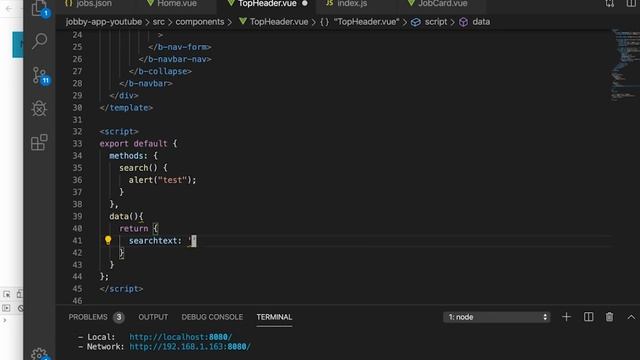Maximize panel with the chevron up icon
Viewport: 640px width, 360px height.
631,317
